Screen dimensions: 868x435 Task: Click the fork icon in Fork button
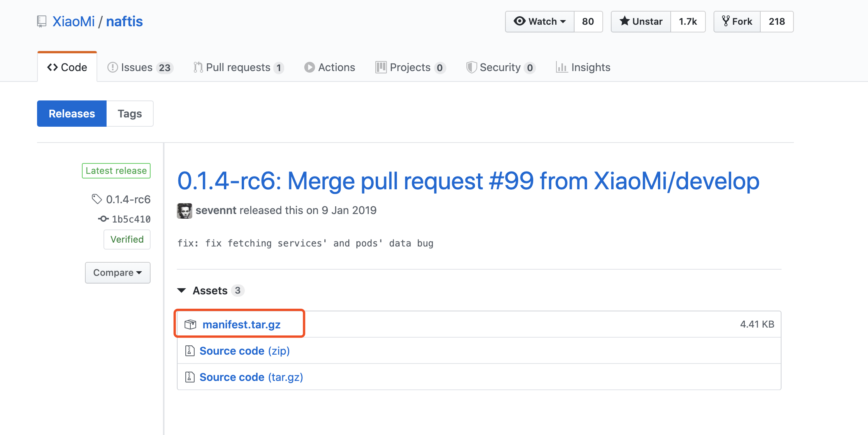pyautogui.click(x=726, y=21)
